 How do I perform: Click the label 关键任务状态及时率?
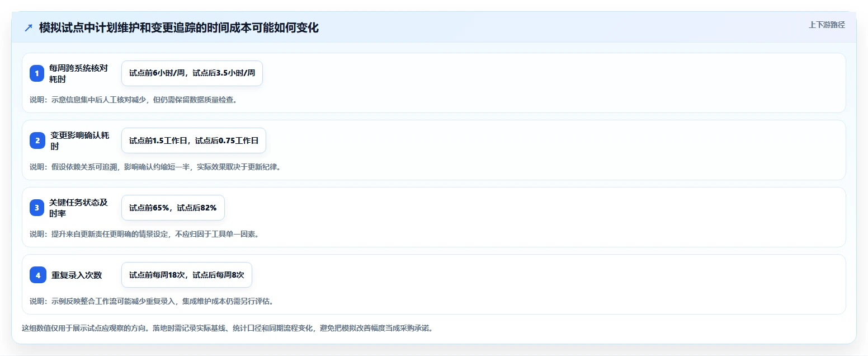pyautogui.click(x=78, y=208)
